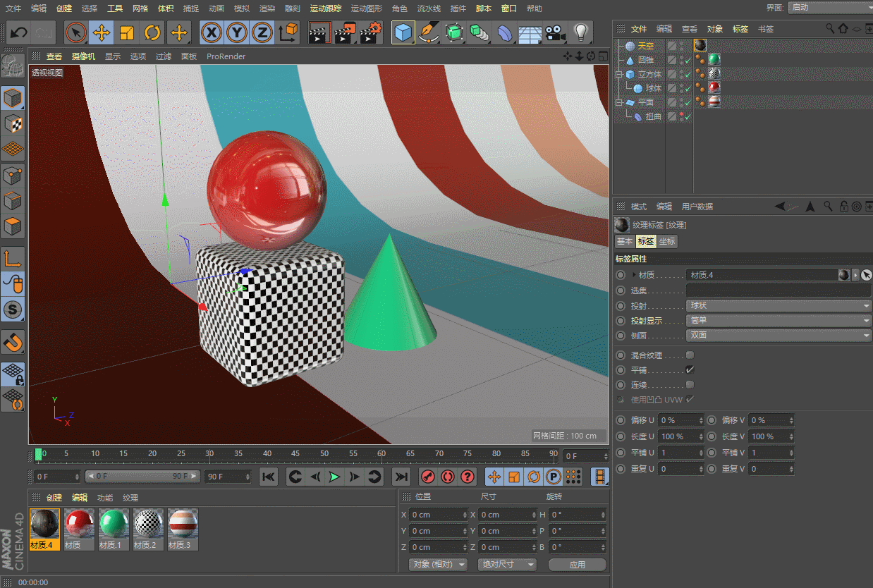Open the 对象 (相对) coordinate dropdown
This screenshot has width=873, height=588.
click(x=439, y=564)
